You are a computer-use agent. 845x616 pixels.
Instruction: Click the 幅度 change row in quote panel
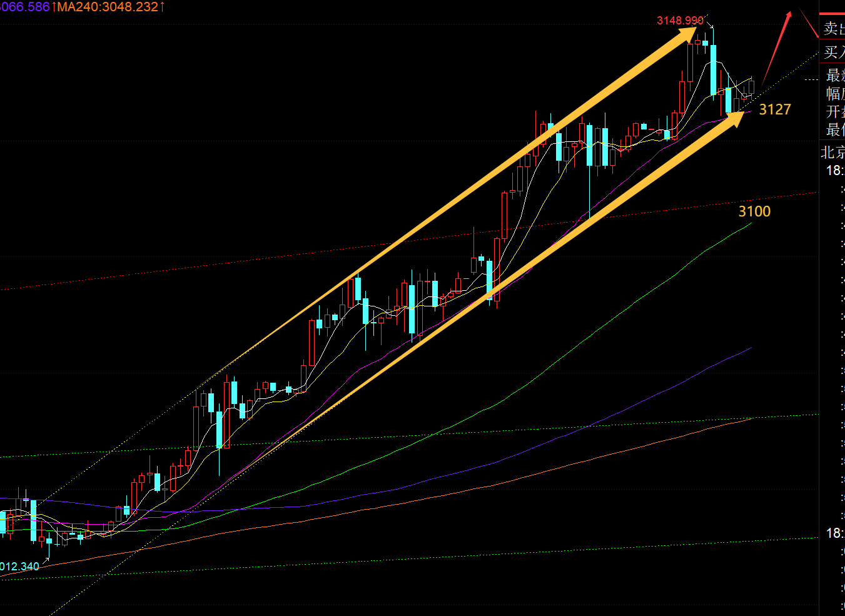click(x=834, y=94)
